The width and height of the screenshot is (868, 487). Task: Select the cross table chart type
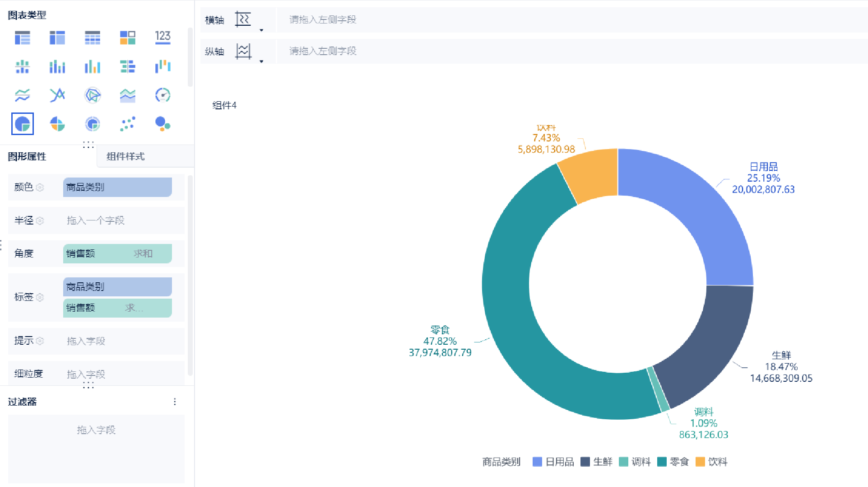pos(57,38)
